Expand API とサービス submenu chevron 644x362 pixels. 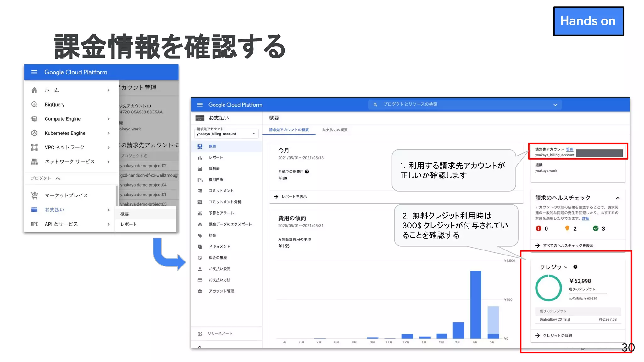click(108, 224)
